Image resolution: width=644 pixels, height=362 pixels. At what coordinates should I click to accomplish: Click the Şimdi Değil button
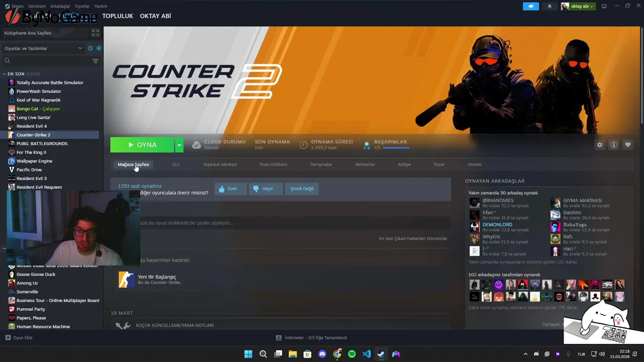[x=302, y=189]
